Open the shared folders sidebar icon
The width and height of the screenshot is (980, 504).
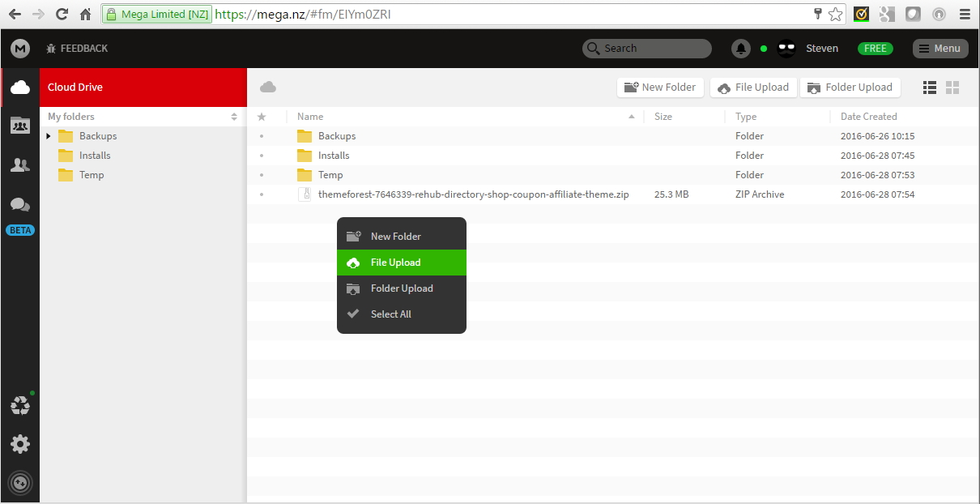[x=20, y=126]
